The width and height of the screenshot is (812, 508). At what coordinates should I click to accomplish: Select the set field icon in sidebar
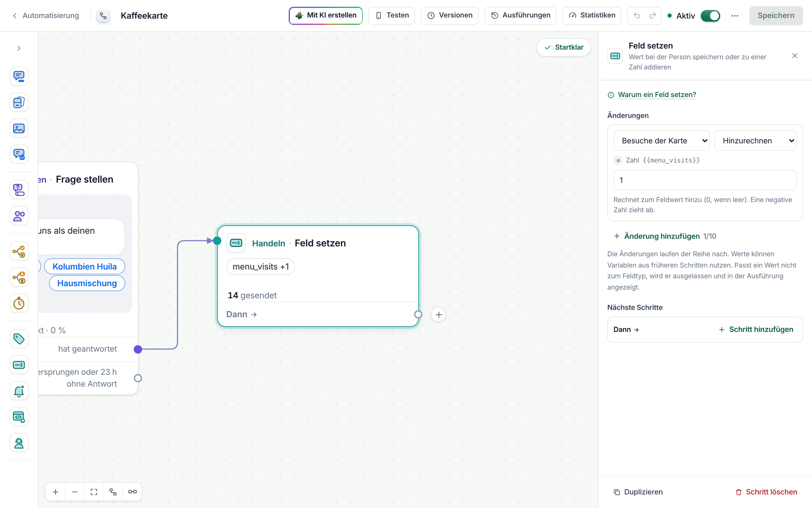(19, 365)
